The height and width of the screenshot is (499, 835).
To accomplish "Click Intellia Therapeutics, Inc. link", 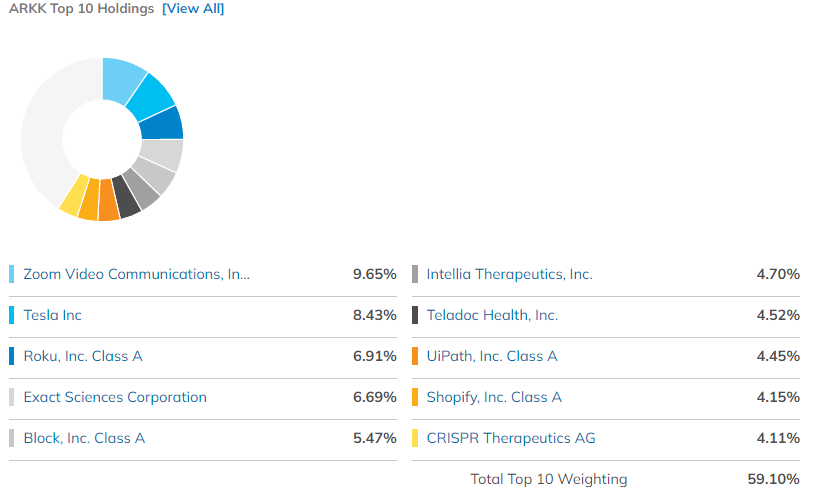I will coord(509,274).
